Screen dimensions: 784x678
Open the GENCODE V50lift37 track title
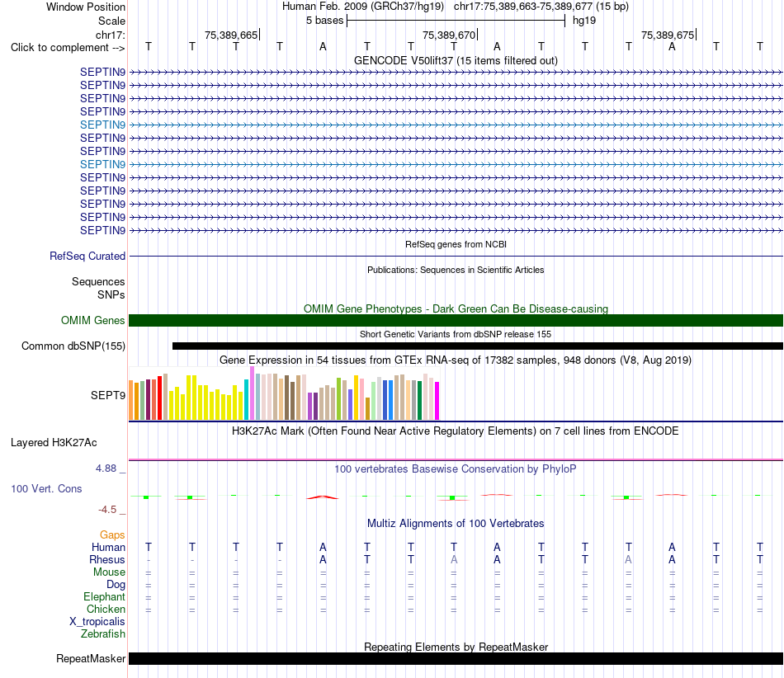click(456, 60)
